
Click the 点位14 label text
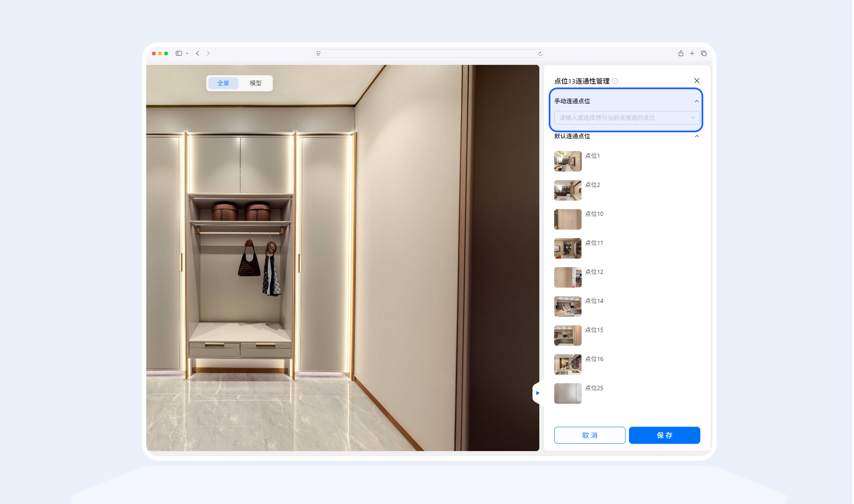click(594, 301)
